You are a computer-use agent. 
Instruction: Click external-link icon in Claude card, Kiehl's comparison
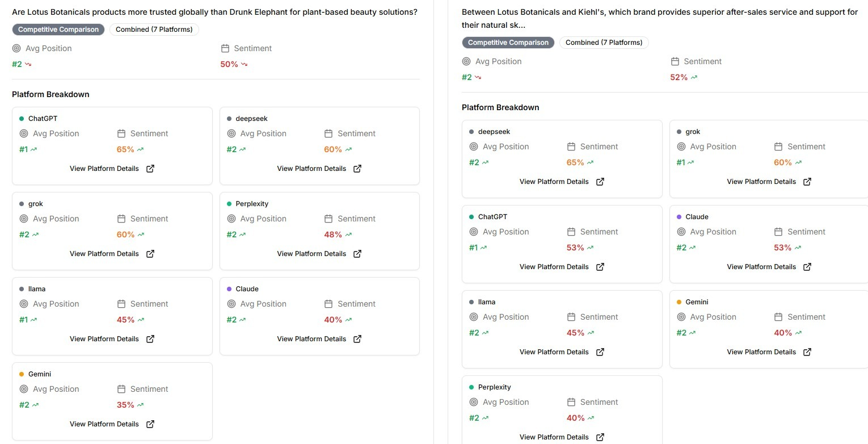tap(807, 267)
